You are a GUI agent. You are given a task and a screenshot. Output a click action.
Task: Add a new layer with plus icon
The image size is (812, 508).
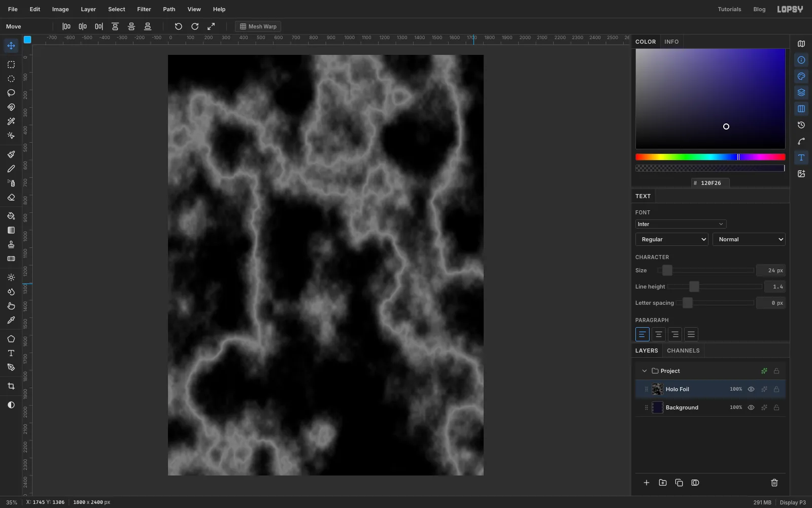(647, 483)
